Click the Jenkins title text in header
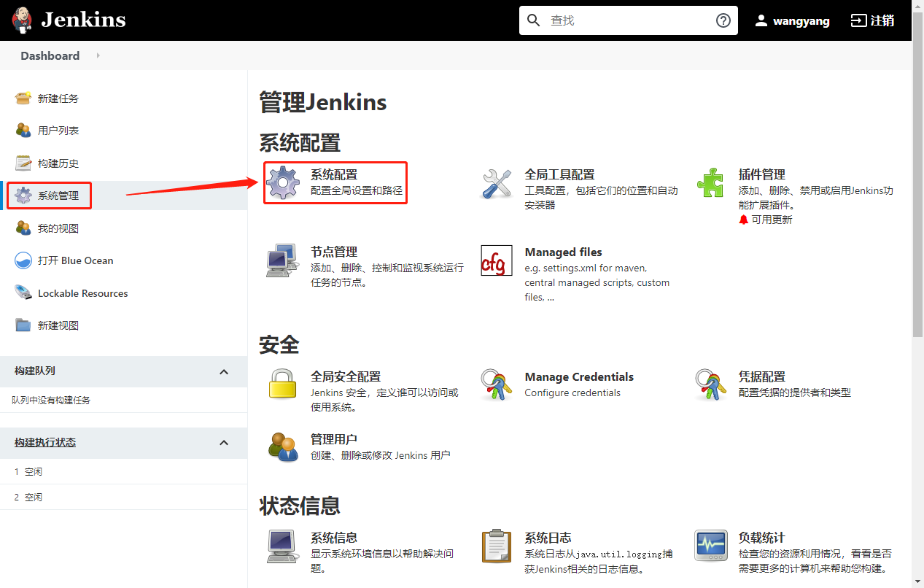 click(84, 20)
